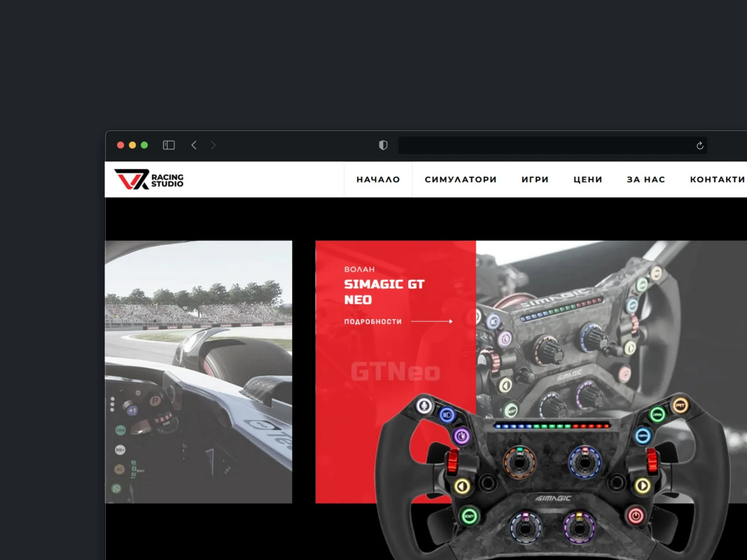Click the floating WhatsApp icon
Image resolution: width=747 pixels, height=560 pixels.
point(116,489)
